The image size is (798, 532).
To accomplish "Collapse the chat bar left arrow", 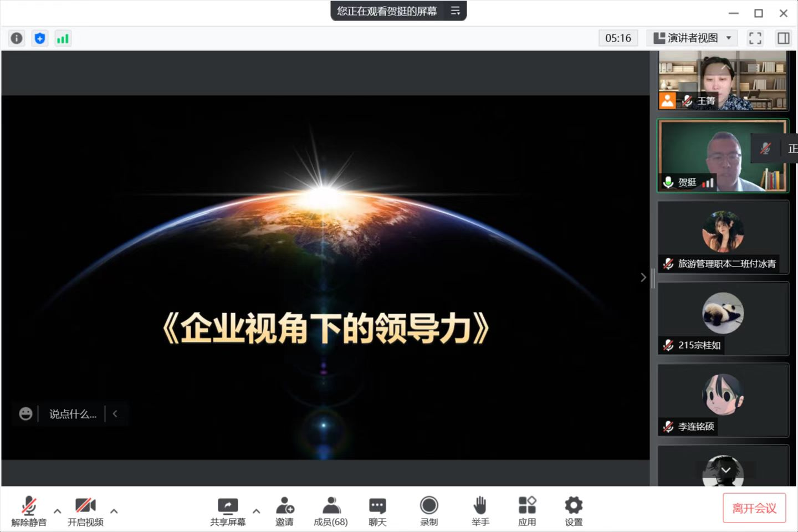I will [115, 413].
